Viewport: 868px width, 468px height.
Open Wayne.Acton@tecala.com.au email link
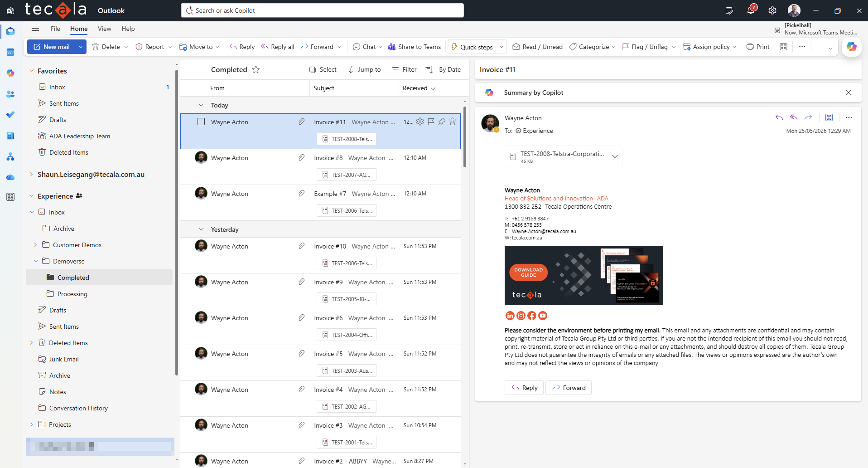[544, 231]
